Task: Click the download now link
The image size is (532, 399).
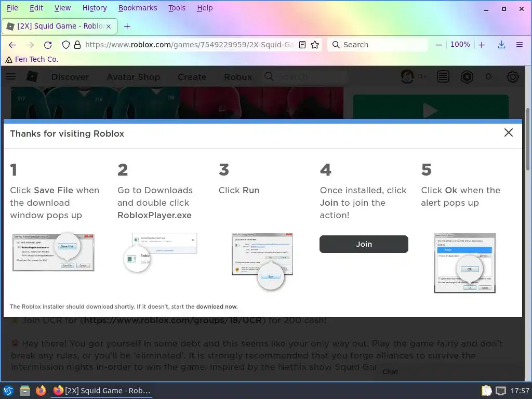Action: 217,307
